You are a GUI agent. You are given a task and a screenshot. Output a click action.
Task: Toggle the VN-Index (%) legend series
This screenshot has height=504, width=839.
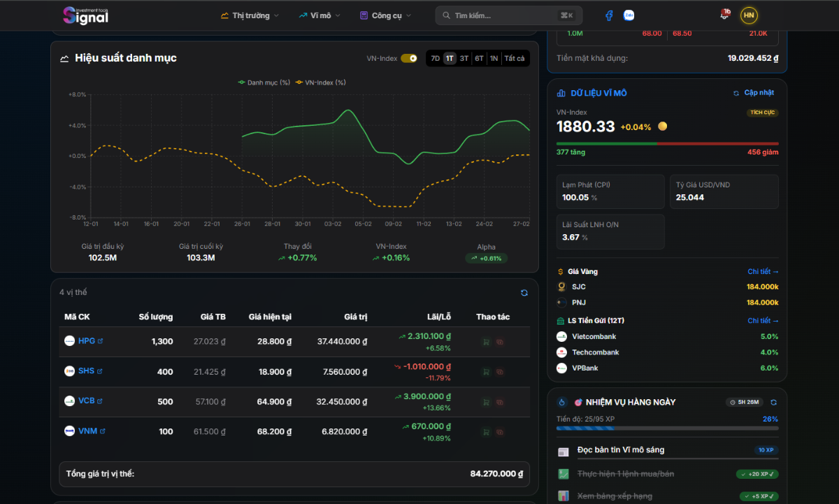pyautogui.click(x=320, y=82)
